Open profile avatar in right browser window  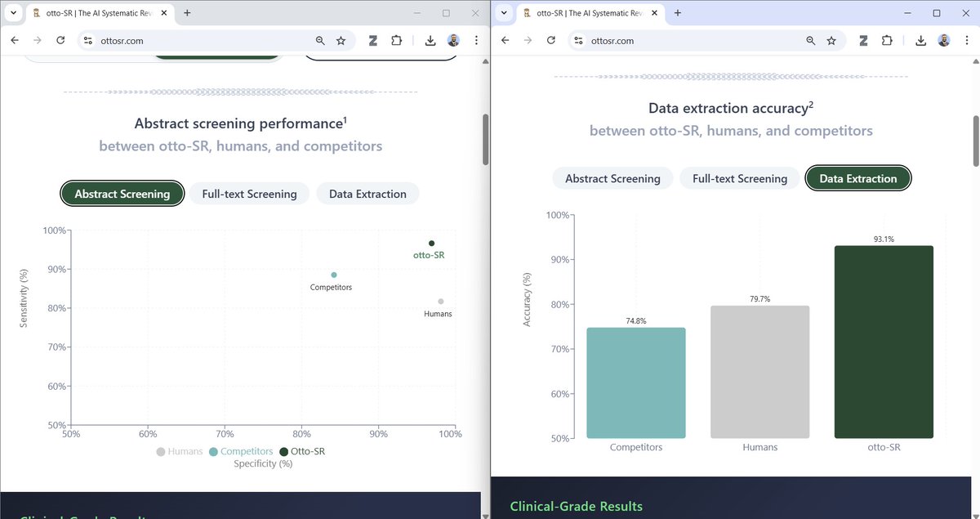point(943,41)
